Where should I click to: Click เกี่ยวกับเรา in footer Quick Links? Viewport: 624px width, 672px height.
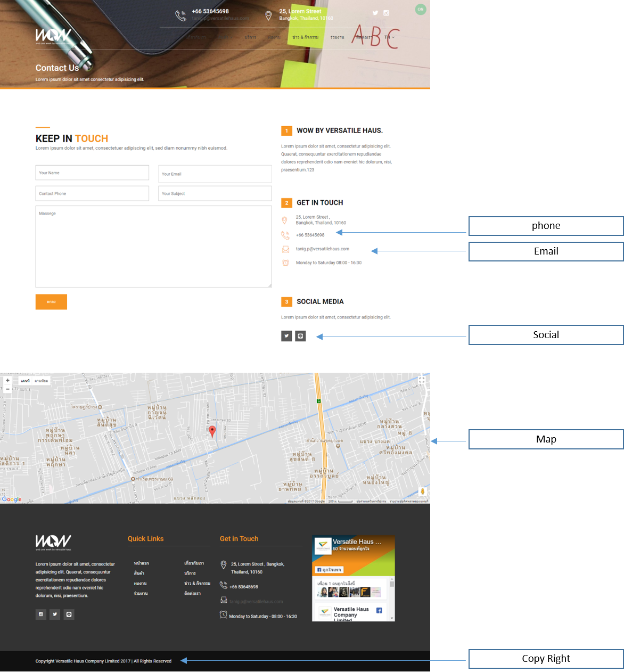tap(194, 563)
